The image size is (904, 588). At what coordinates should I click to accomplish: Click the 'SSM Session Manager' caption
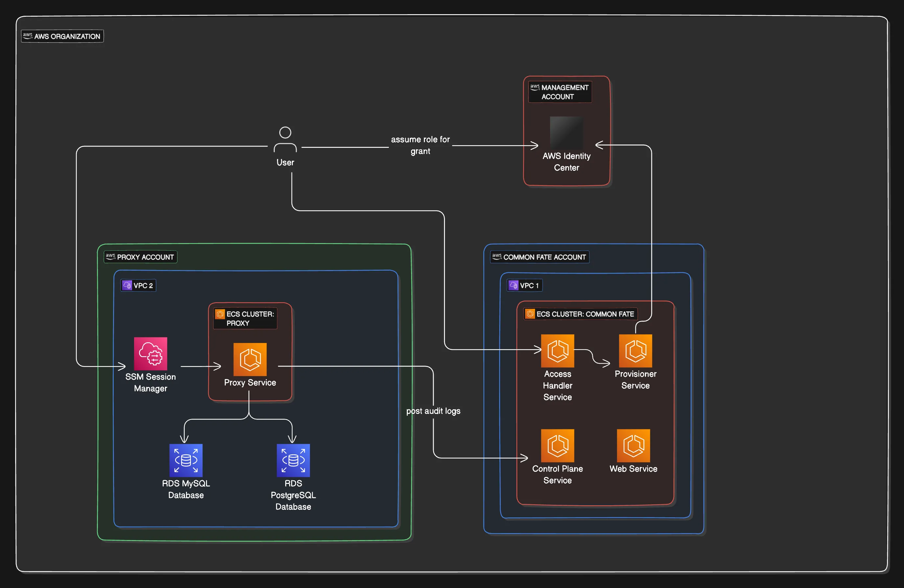[x=151, y=383]
